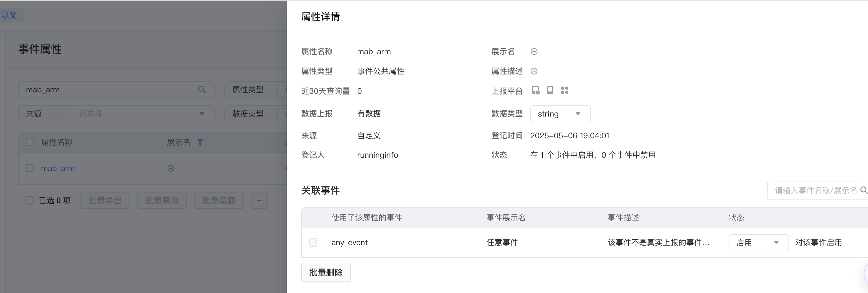Viewport: 868px width, 293px height.
Task: Click the add icon beside 属性描述
Action: (x=534, y=71)
